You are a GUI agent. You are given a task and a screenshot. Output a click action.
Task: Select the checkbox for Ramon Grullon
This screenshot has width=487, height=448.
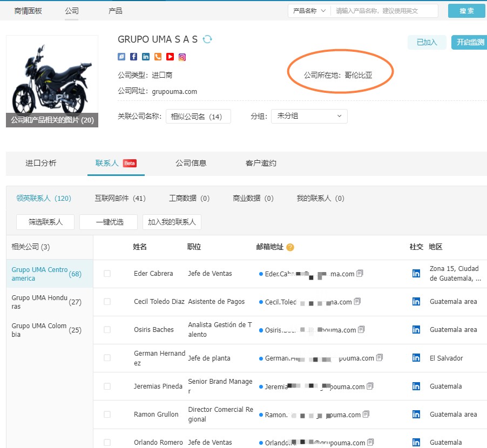coord(107,414)
